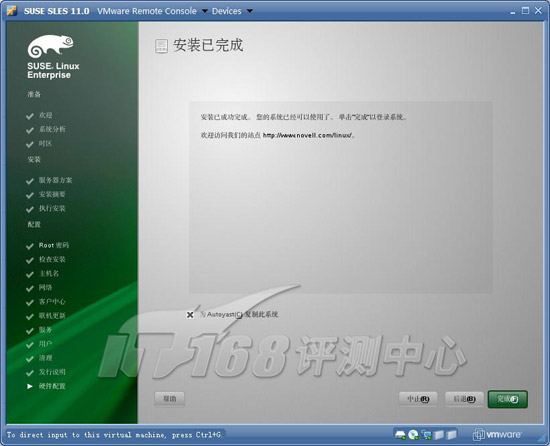Image resolution: width=550 pixels, height=446 pixels.
Task: Open the Devices dropdown menu
Action: (232, 11)
